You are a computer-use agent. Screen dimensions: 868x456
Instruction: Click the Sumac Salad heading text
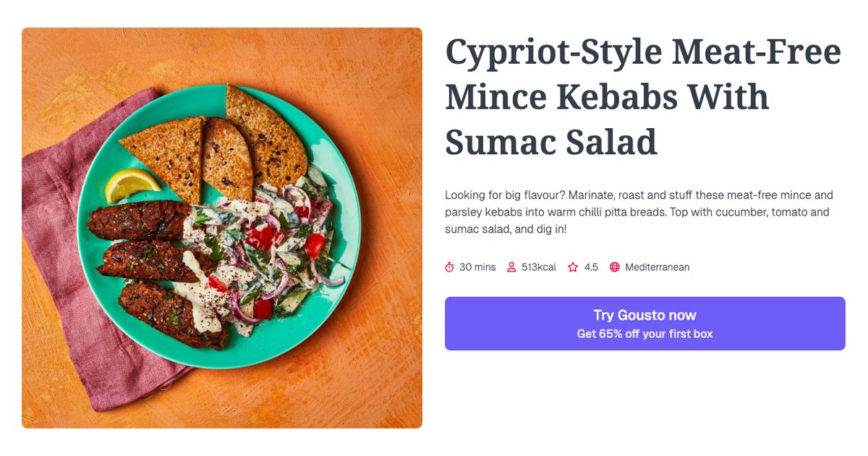pyautogui.click(x=552, y=143)
